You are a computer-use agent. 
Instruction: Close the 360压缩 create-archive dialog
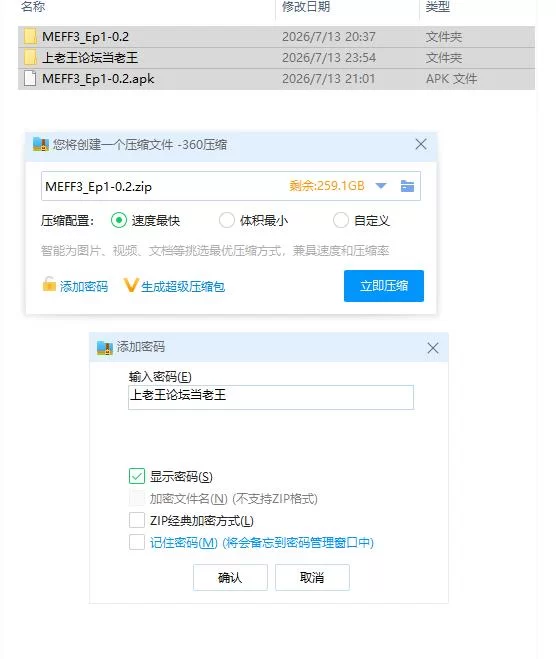pos(421,144)
